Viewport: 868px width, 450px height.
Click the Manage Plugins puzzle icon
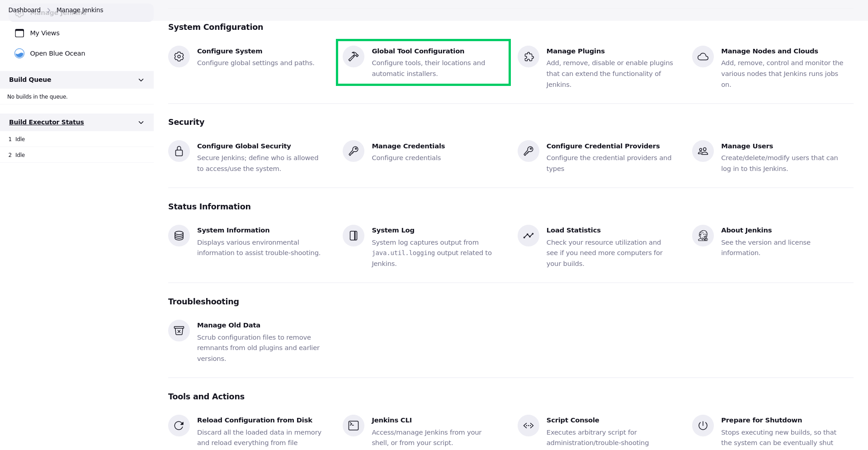[x=528, y=57]
